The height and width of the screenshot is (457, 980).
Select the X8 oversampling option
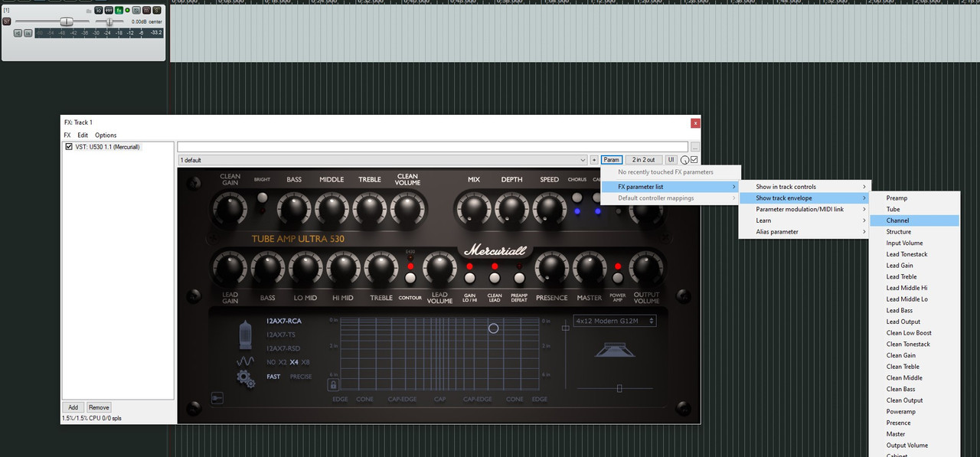305,362
